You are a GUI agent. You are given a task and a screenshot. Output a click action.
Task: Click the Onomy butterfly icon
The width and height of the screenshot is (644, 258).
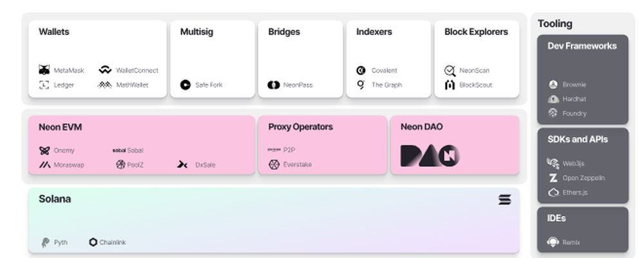point(44,150)
